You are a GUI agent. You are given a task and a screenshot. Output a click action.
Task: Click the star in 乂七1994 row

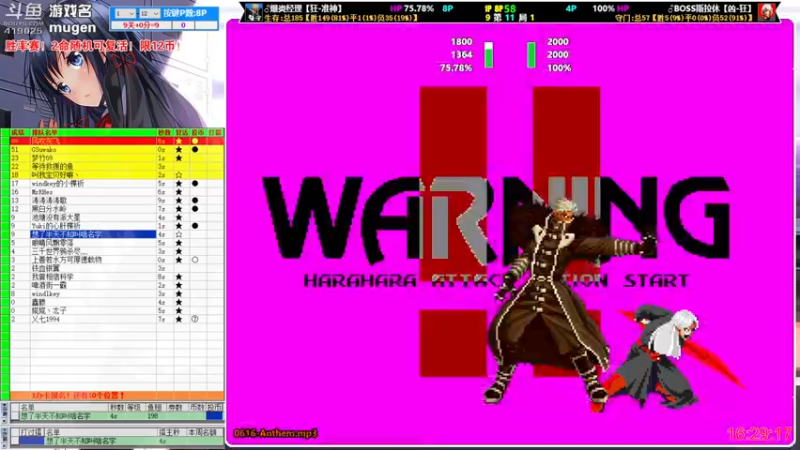point(179,319)
